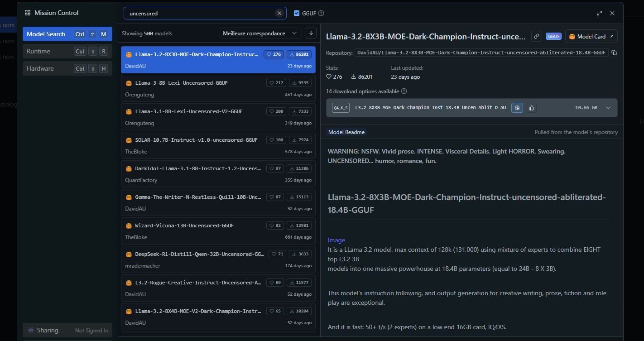
Task: Expand the Q4_K_S download option chevron
Action: pos(608,108)
